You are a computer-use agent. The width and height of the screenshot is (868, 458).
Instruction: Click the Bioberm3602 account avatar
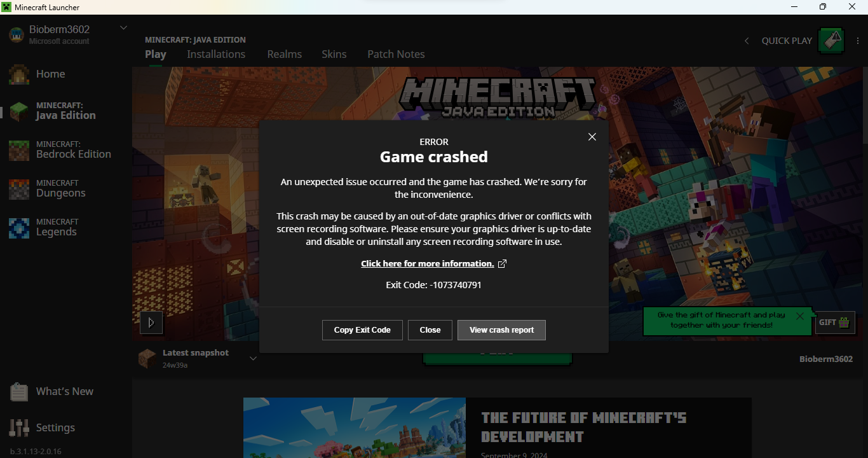[x=17, y=35]
